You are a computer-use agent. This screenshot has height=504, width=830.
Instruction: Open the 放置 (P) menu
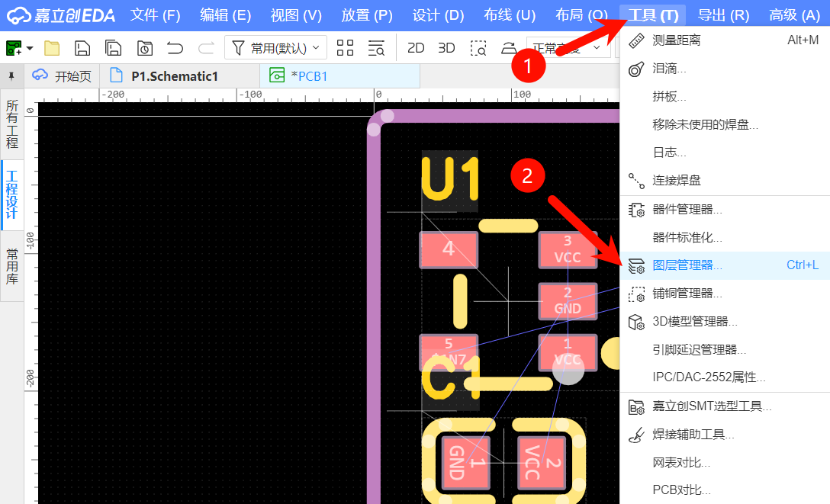(367, 15)
